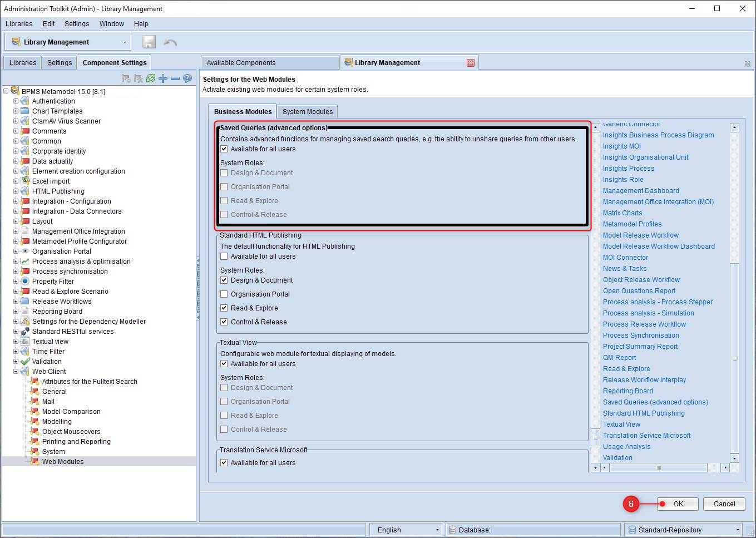Close the Library Management tab with the red X

471,63
